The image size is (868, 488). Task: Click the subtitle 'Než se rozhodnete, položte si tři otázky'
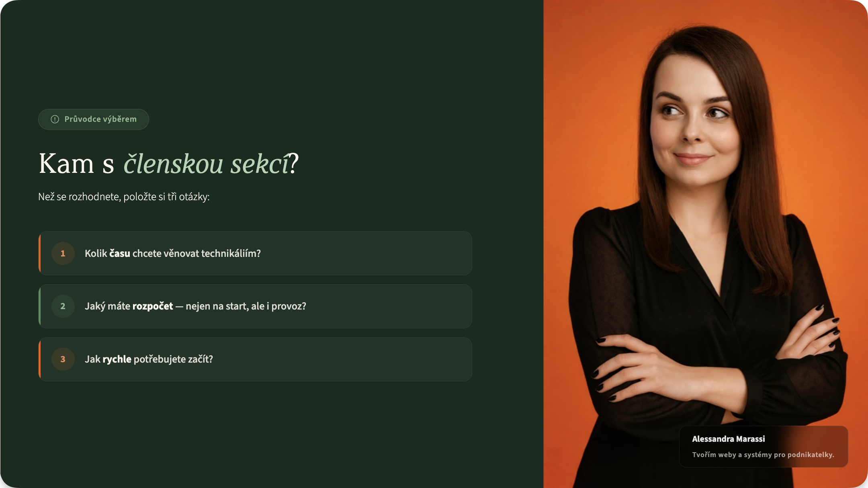124,197
